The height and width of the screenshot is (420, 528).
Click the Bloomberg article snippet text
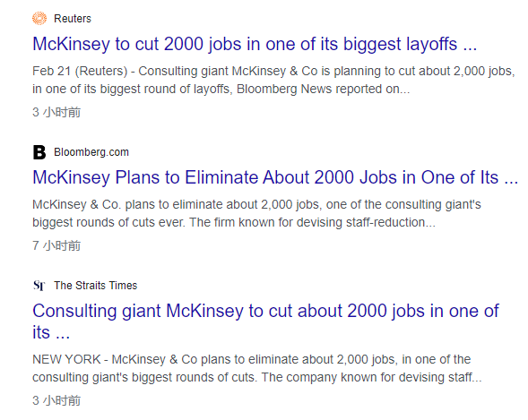[x=256, y=213]
